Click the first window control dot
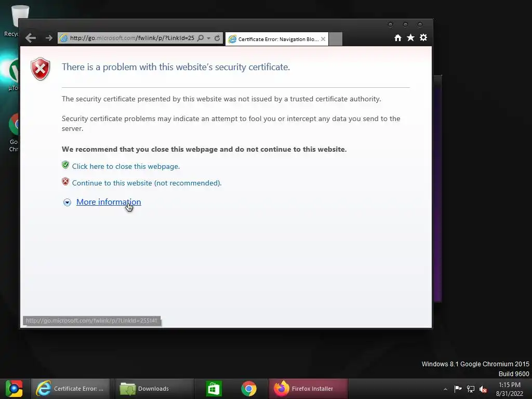 [x=391, y=24]
